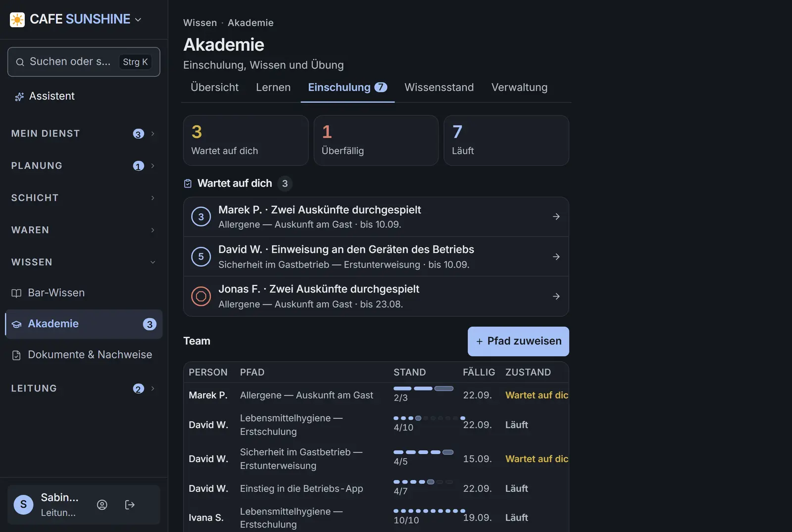Expand the MEIN DIENST sidebar section

pyautogui.click(x=83, y=134)
